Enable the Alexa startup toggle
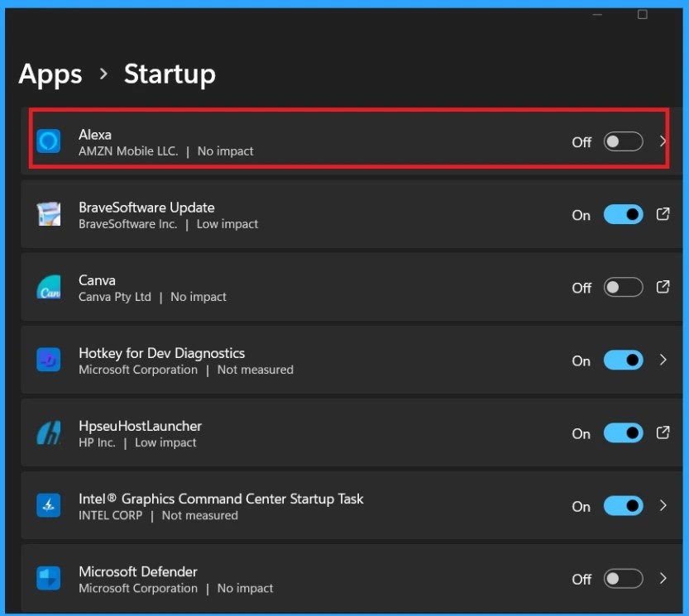This screenshot has height=616, width=689. point(622,141)
